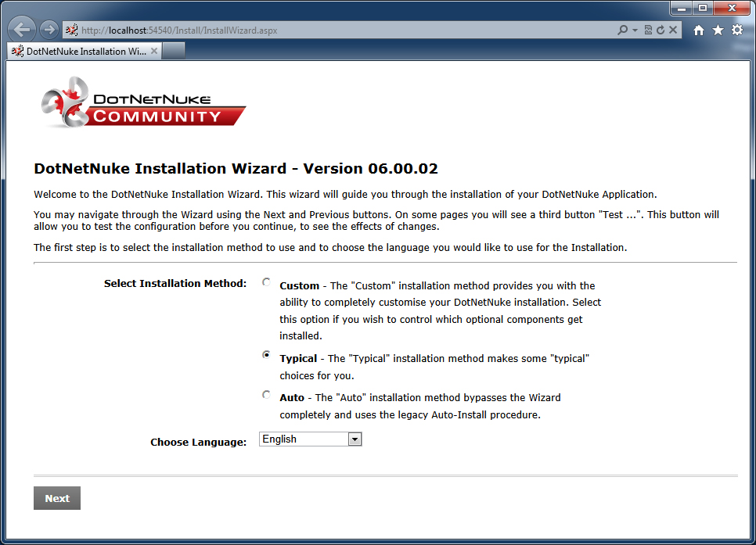Toggle the compatibility view icon
The width and height of the screenshot is (756, 545).
point(648,30)
